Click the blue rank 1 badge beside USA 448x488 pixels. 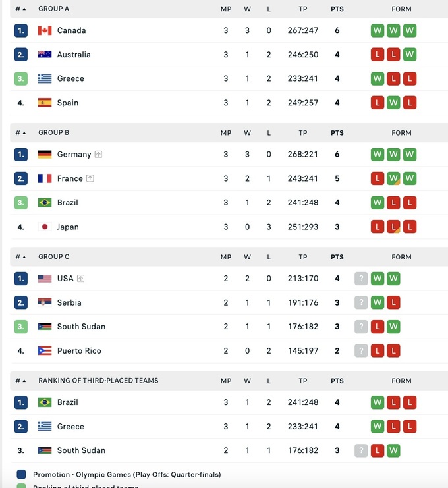[x=21, y=279]
